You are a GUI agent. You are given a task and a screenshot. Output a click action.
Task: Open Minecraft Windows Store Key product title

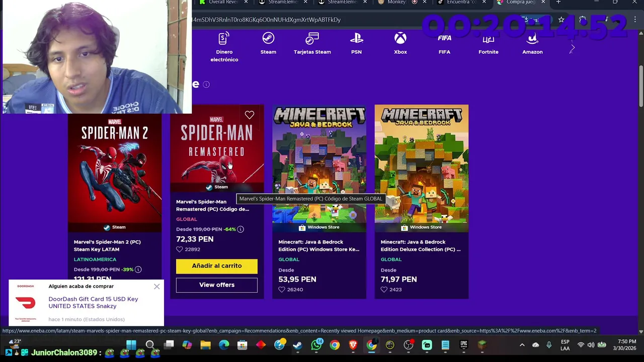[319, 245]
